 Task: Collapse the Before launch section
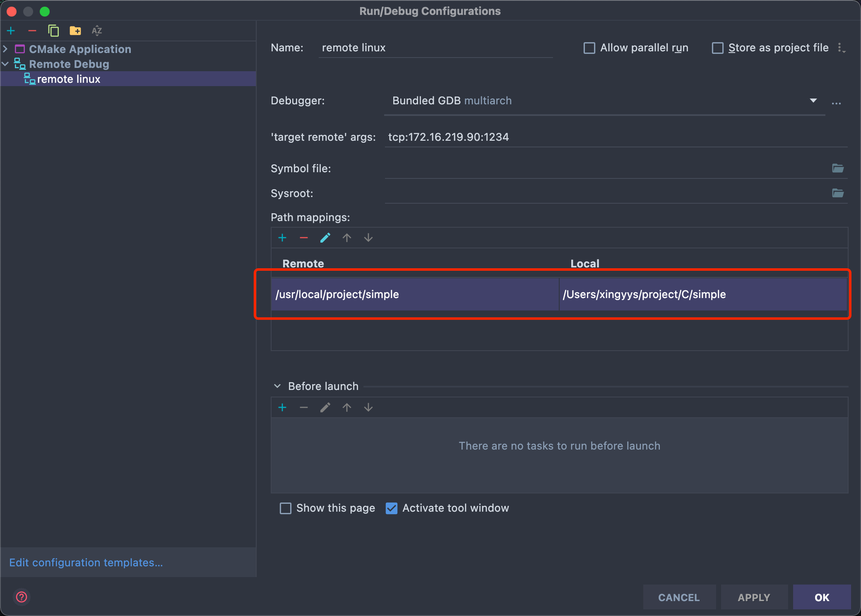coord(277,386)
